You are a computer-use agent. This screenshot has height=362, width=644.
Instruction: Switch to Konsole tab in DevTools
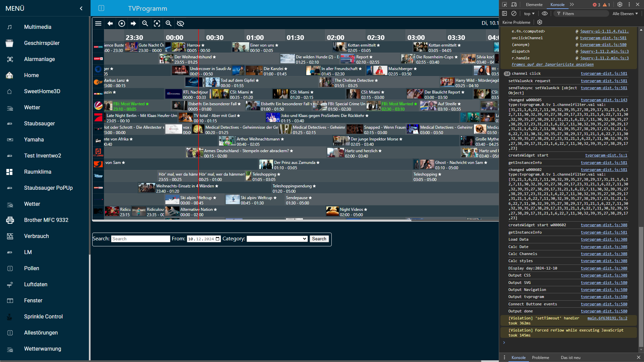point(557,5)
